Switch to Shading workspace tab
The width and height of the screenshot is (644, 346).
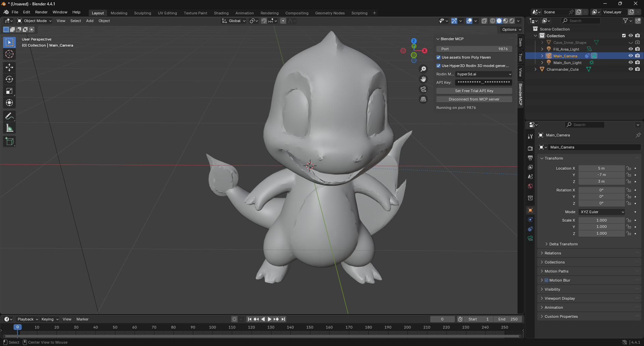221,13
